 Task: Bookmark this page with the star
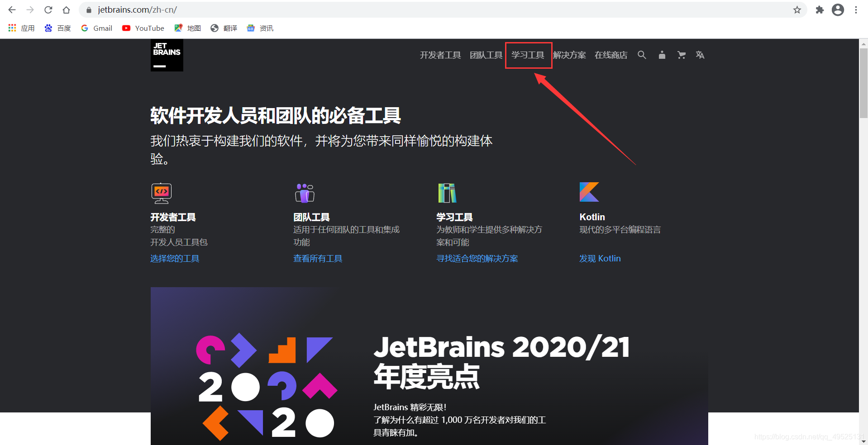797,9
